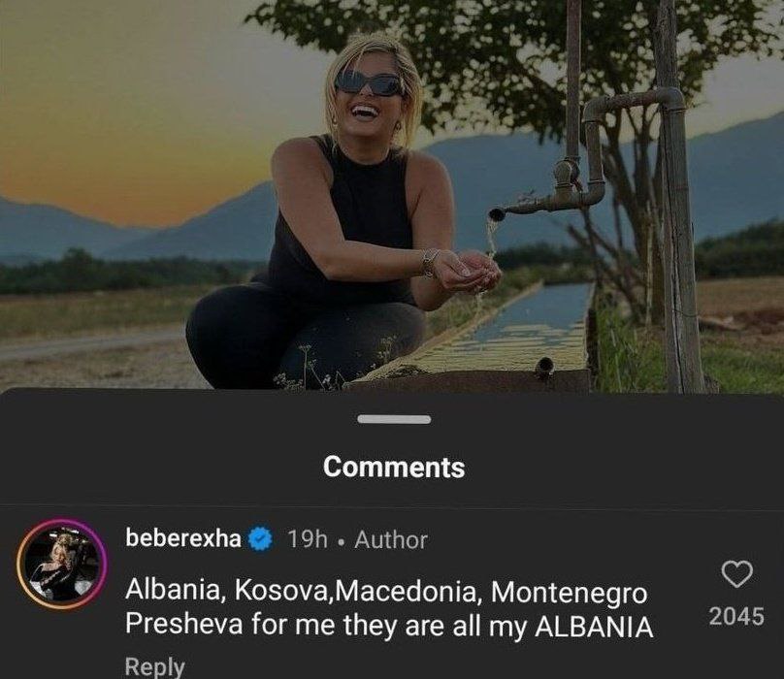Click the 19h comment timestamp
The width and height of the screenshot is (784, 679).
coord(308,540)
